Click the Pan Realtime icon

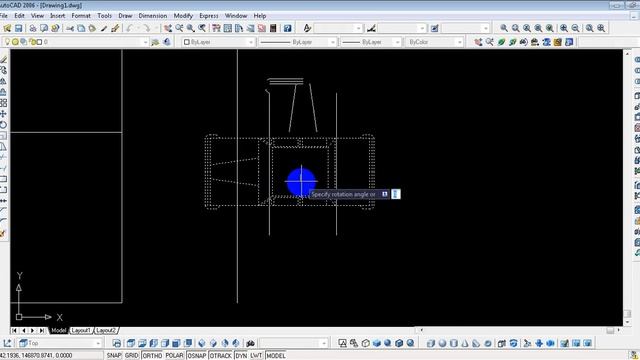tap(168, 28)
